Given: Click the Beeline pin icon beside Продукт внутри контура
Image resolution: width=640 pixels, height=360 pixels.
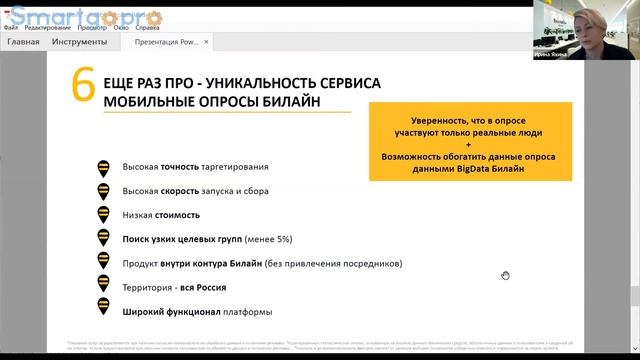Looking at the screenshot, I should [x=103, y=260].
